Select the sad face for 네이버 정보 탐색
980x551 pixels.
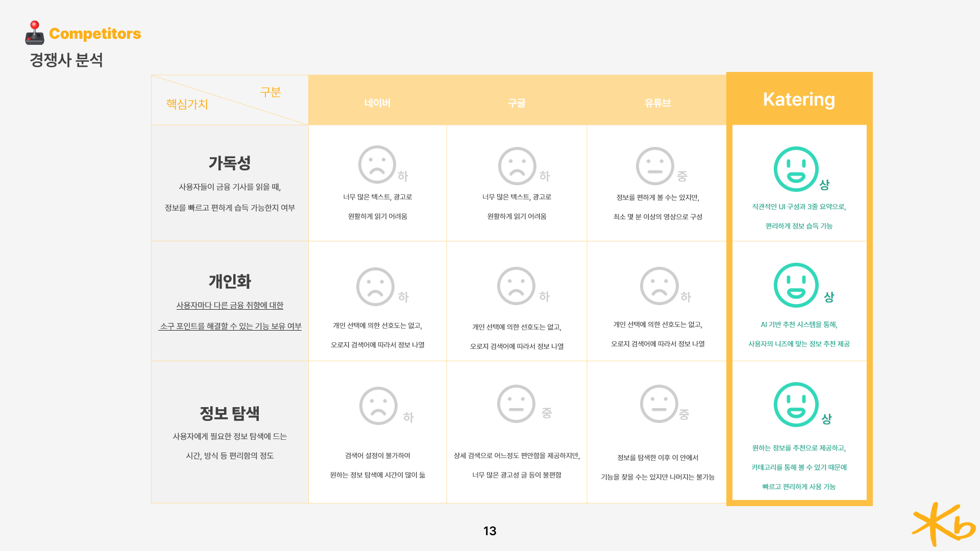[x=378, y=406]
